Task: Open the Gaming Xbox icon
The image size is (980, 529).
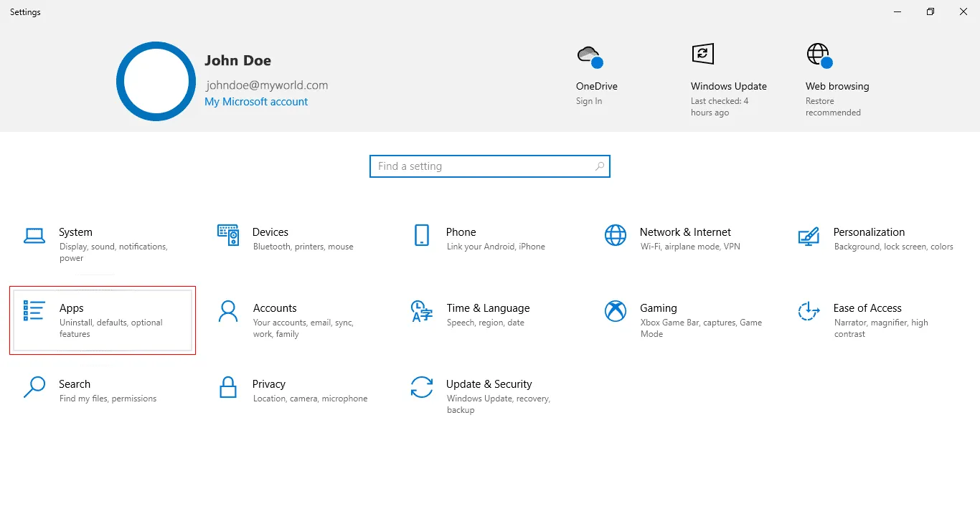Action: click(616, 311)
